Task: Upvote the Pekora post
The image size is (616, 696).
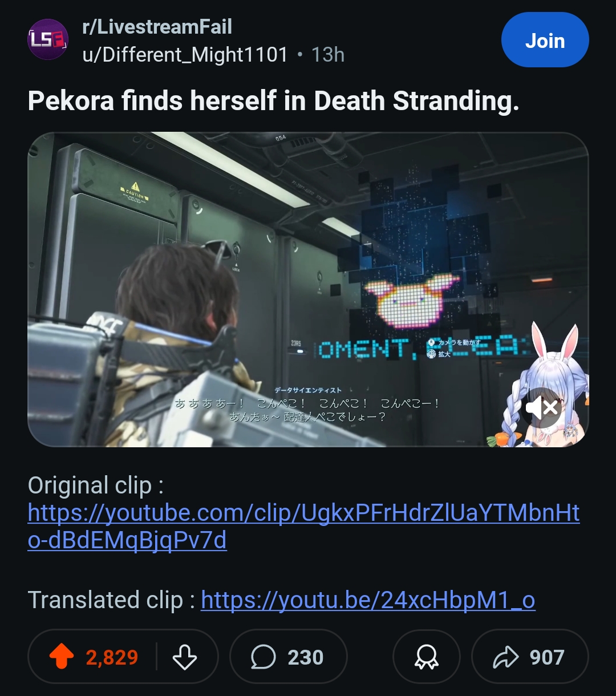Action: [62, 657]
